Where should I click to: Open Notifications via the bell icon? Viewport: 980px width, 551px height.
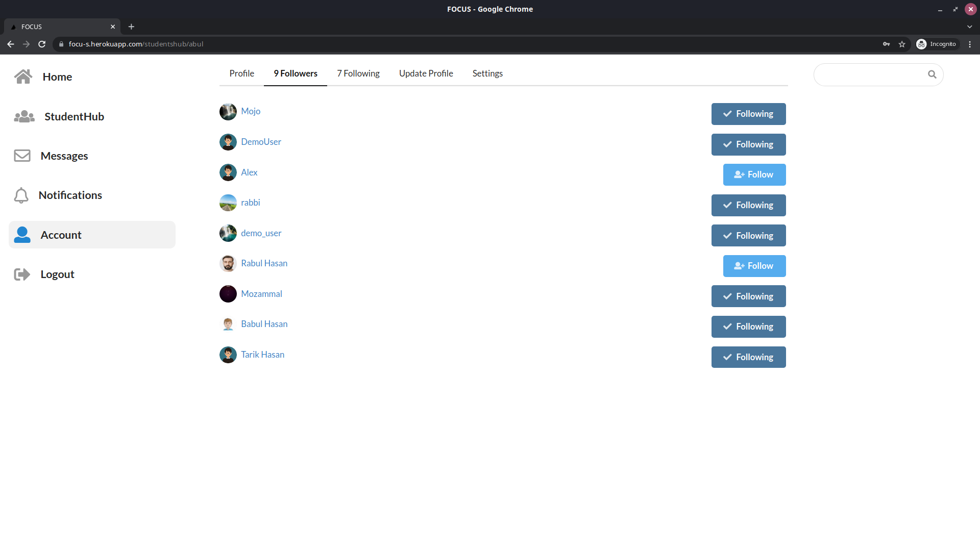[21, 195]
